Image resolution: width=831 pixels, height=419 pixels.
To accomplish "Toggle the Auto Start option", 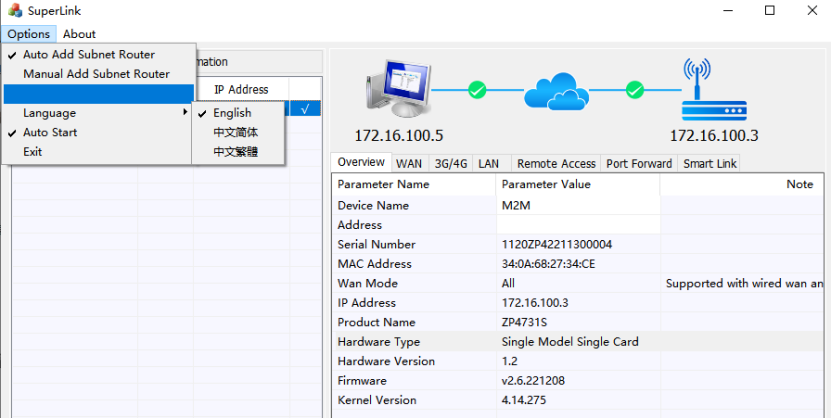I will tap(50, 132).
